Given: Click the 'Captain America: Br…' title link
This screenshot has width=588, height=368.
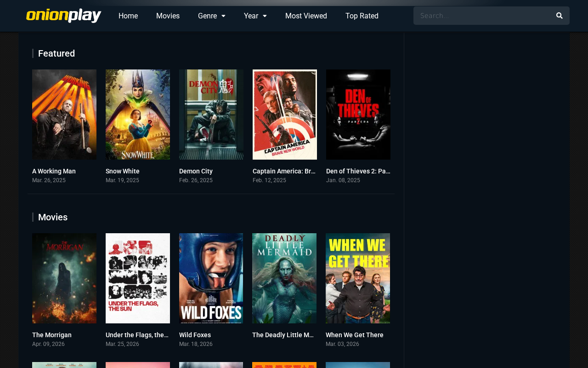Looking at the screenshot, I should coord(284,171).
